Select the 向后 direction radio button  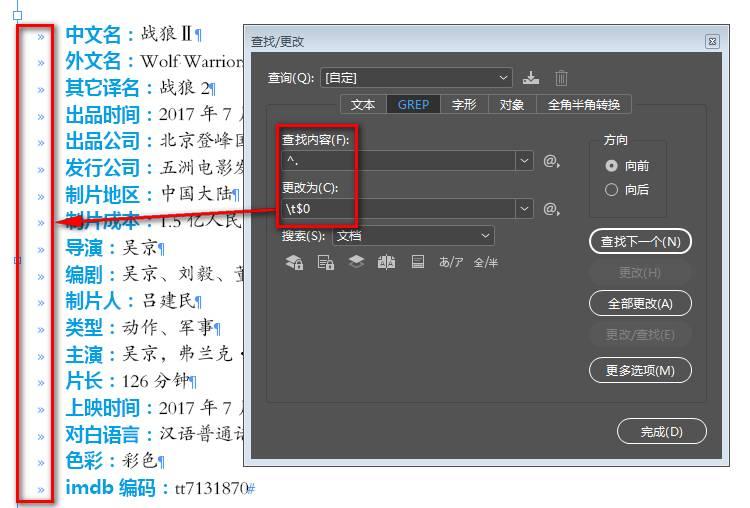(611, 190)
